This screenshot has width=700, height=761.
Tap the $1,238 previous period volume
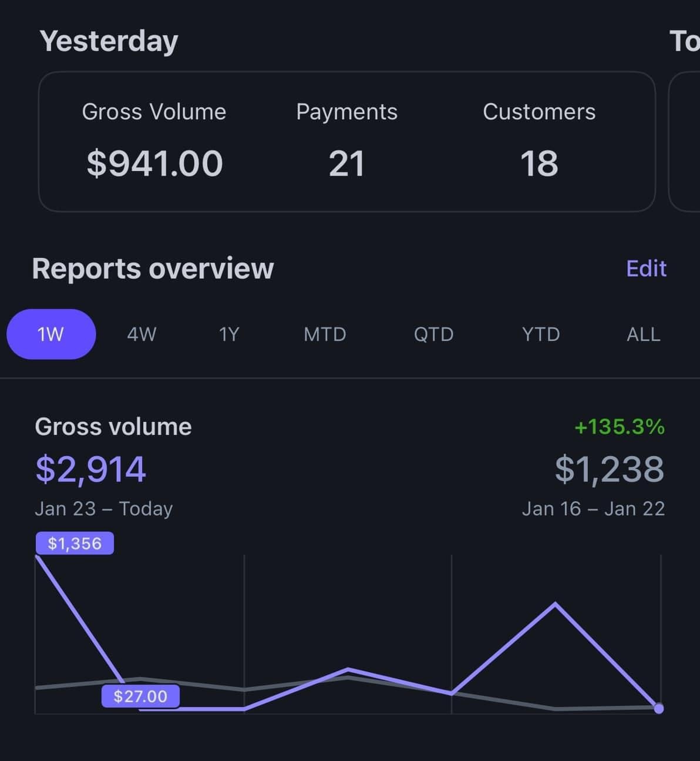pyautogui.click(x=610, y=469)
